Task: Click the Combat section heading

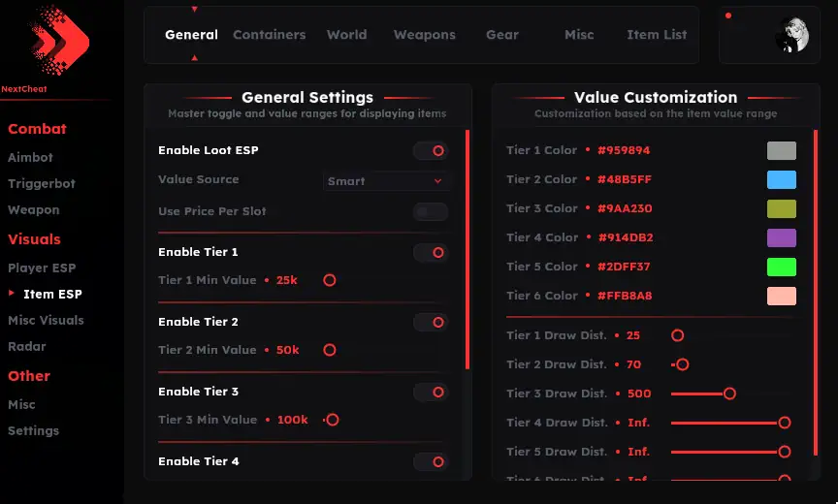Action: pyautogui.click(x=37, y=129)
